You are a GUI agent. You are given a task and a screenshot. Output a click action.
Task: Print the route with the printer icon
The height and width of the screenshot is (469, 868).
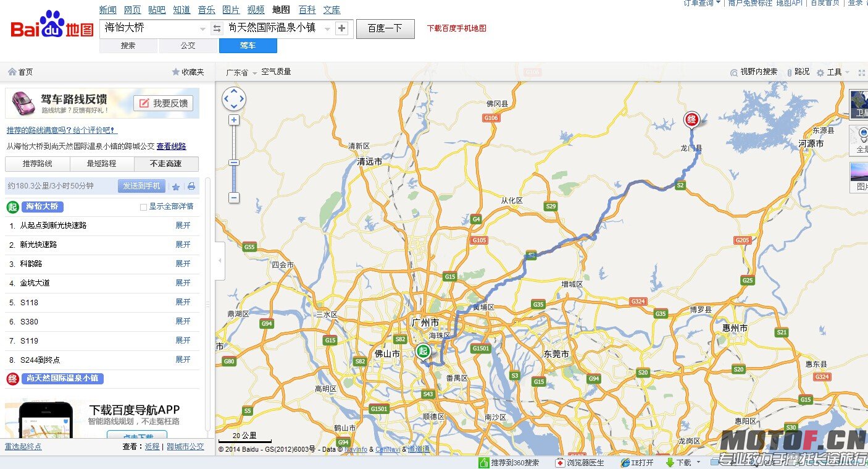tap(191, 186)
